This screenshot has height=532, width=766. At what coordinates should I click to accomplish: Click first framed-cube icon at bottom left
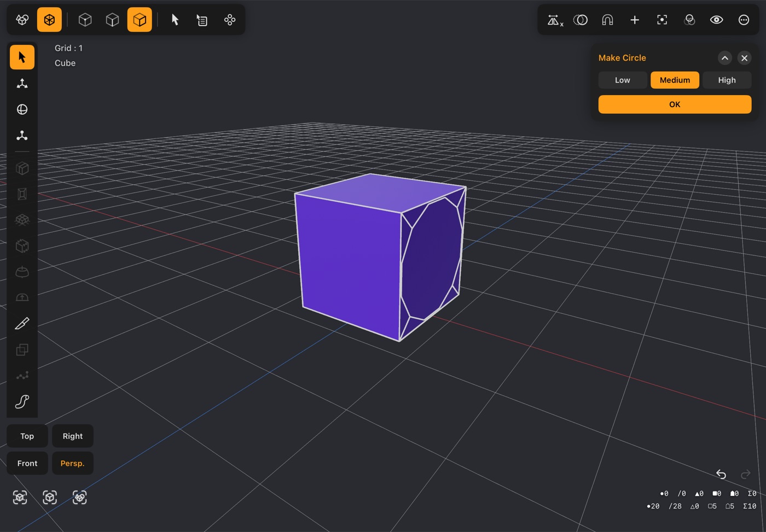point(20,497)
